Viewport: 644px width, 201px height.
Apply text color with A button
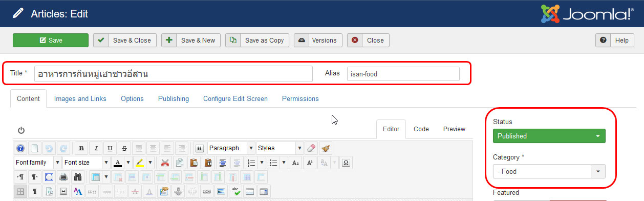pyautogui.click(x=117, y=163)
